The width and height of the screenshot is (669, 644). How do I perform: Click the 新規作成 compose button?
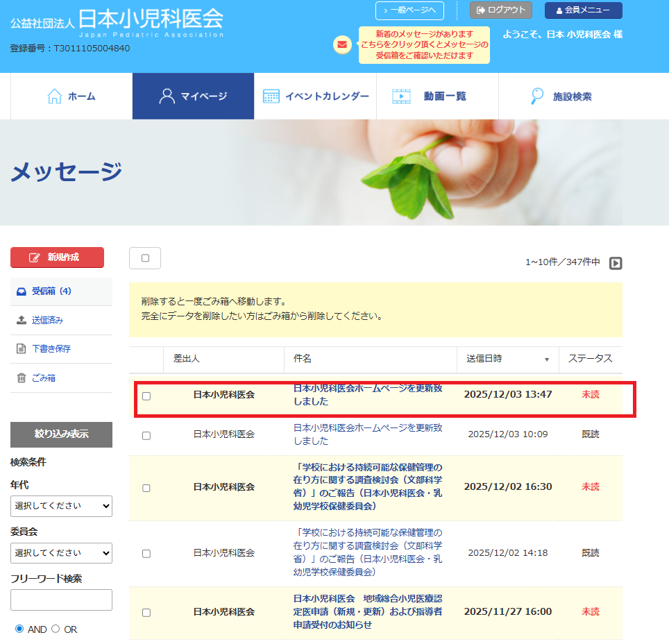[x=57, y=257]
